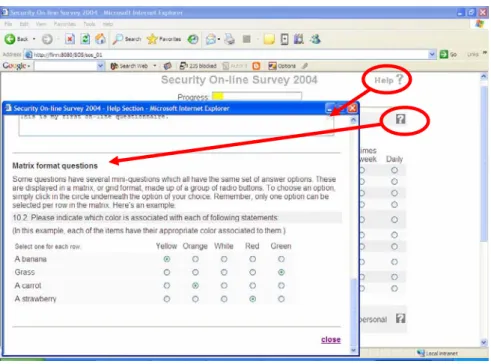Open the File menu
This screenshot has width=491, height=364.
coord(8,24)
